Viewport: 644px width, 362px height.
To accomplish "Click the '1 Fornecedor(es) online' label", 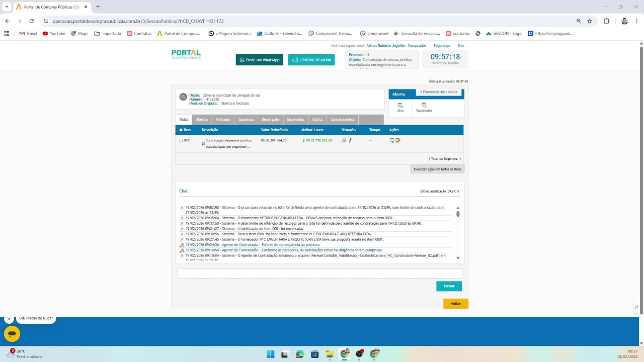I will 439,92.
